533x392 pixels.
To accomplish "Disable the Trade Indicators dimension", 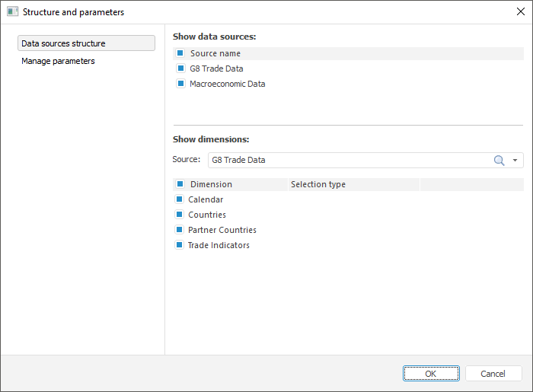I will pyautogui.click(x=180, y=245).
